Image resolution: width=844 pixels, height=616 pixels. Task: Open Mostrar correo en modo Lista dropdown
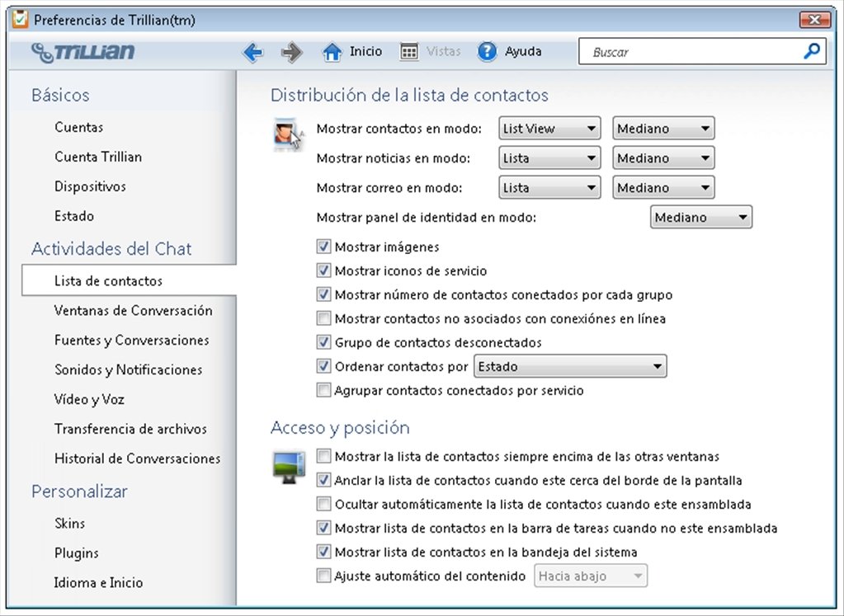click(x=549, y=188)
